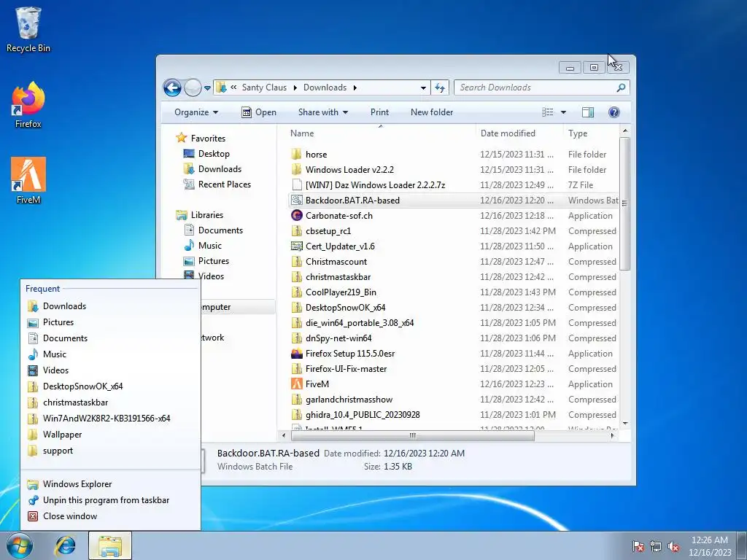747x560 pixels.
Task: Click the Windows Explorer taskbar button
Action: (x=110, y=545)
